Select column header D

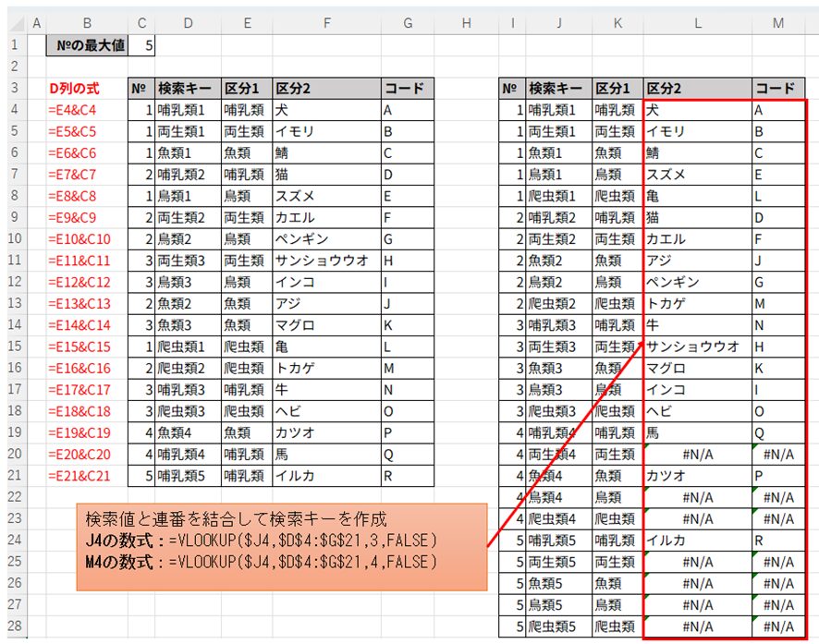coord(188,20)
